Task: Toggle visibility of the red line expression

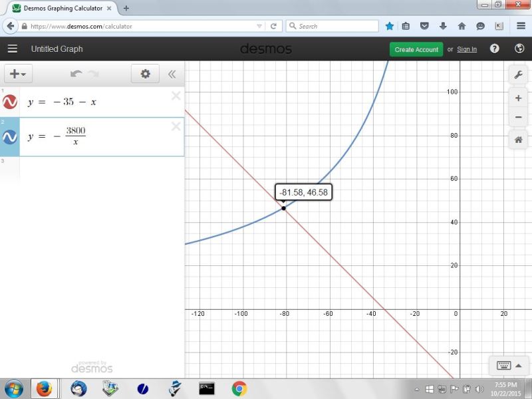Action: point(10,102)
